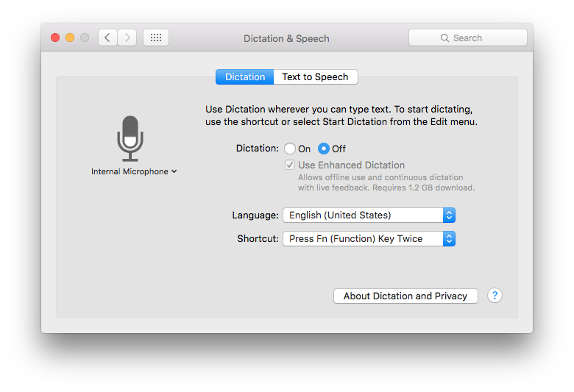Click the microphone icon
The width and height of the screenshot is (574, 392).
coord(130,138)
